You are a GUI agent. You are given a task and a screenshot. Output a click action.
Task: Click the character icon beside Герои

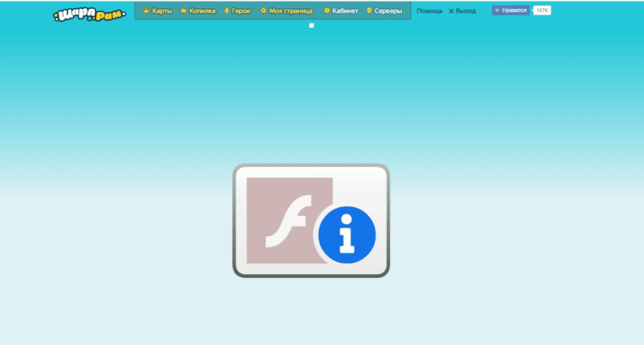[x=227, y=11]
